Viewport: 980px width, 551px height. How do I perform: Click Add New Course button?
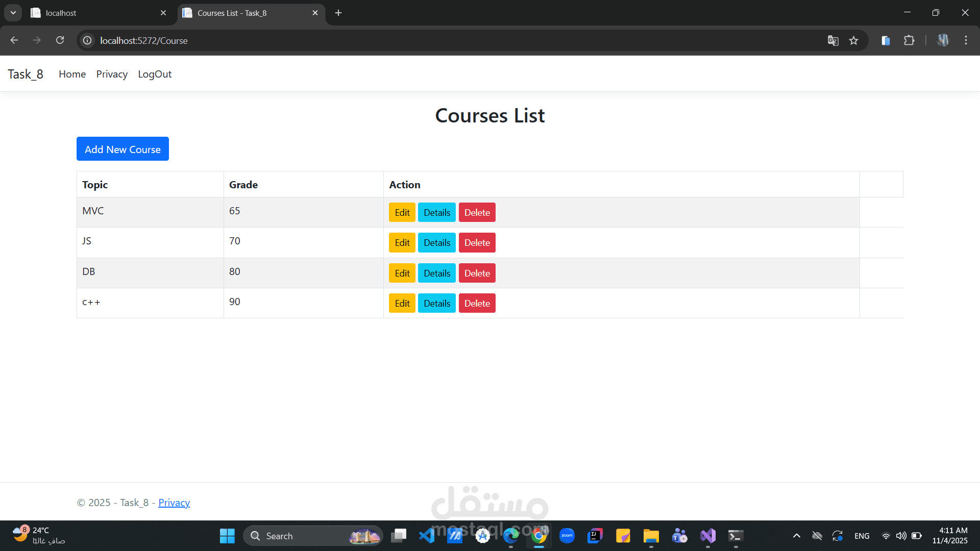point(122,149)
